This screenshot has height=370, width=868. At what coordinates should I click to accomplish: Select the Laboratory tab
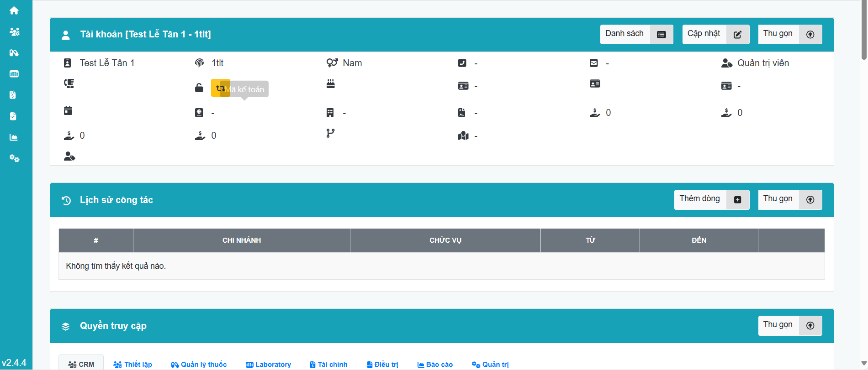[x=268, y=364]
